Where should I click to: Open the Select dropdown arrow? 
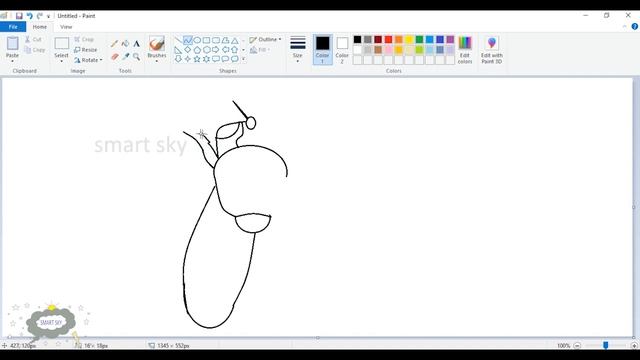tap(61, 61)
